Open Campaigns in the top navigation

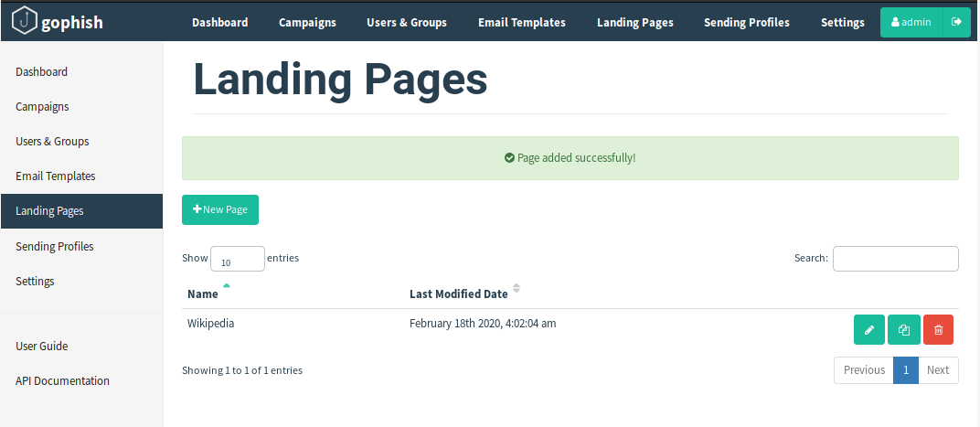coord(307,22)
